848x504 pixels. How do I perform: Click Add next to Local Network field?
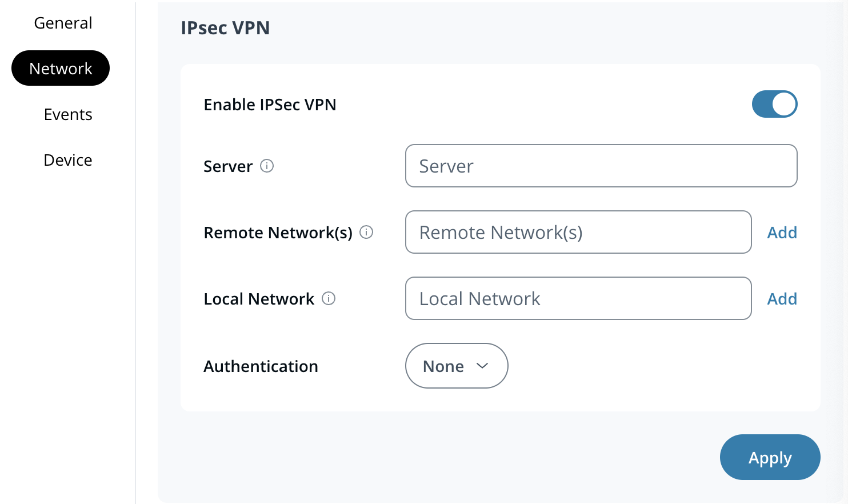[782, 299]
